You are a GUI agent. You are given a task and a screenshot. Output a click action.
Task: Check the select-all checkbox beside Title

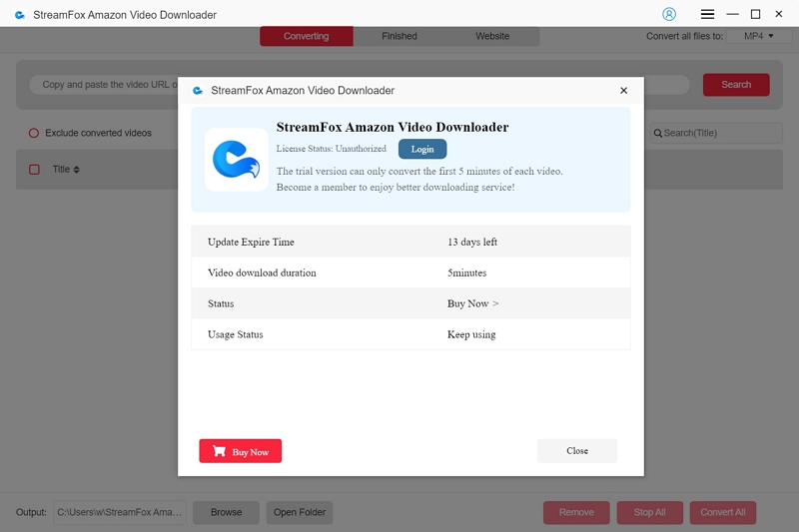(x=34, y=170)
